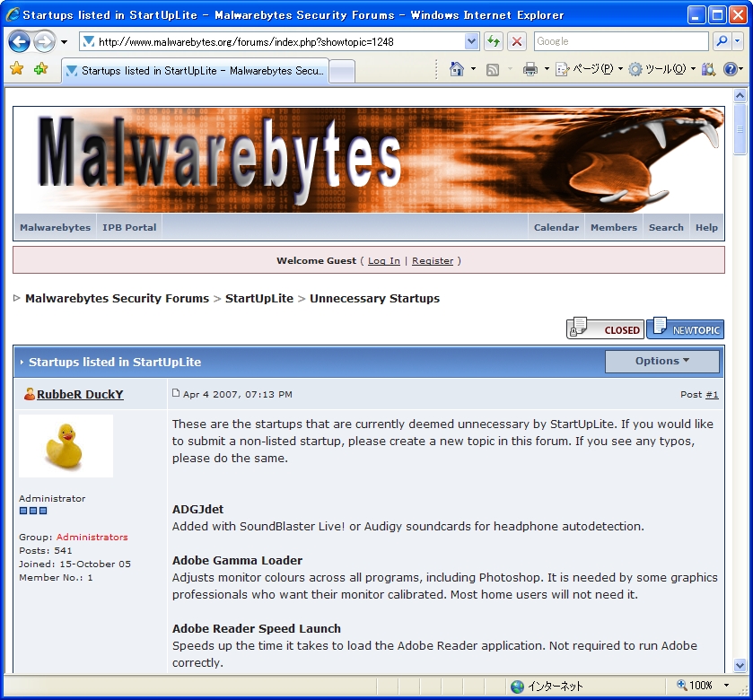Click the search magnifier button
Viewport: 753px width, 700px height.
[722, 42]
